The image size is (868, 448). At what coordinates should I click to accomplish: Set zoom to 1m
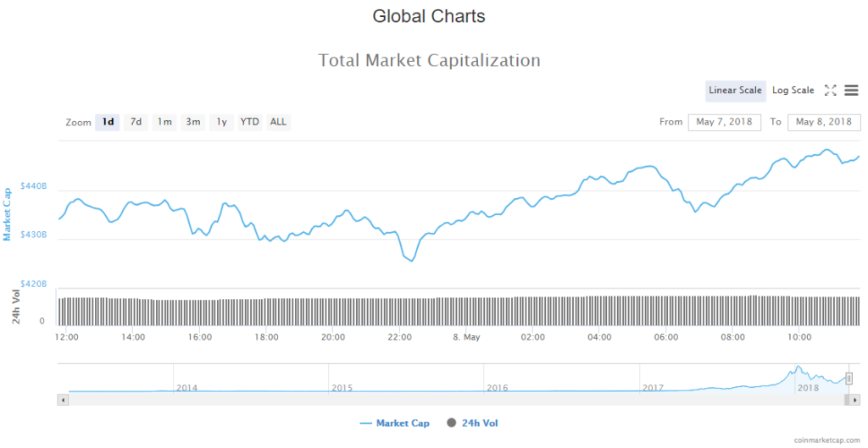tap(164, 122)
